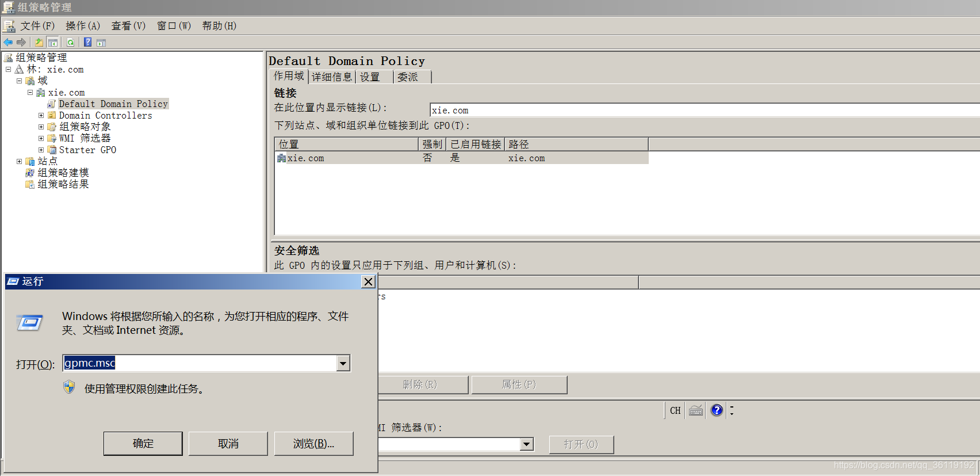Expand the 组策略对象 node
This screenshot has width=980, height=476.
41,127
